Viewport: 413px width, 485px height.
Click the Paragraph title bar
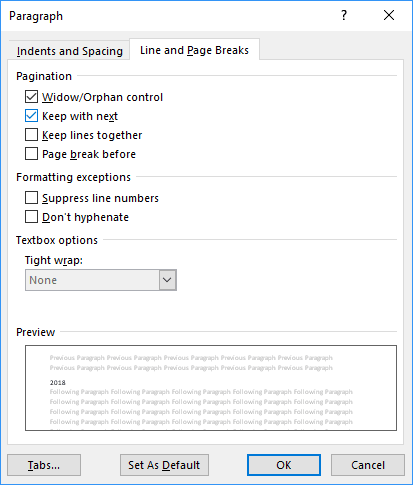pos(167,16)
